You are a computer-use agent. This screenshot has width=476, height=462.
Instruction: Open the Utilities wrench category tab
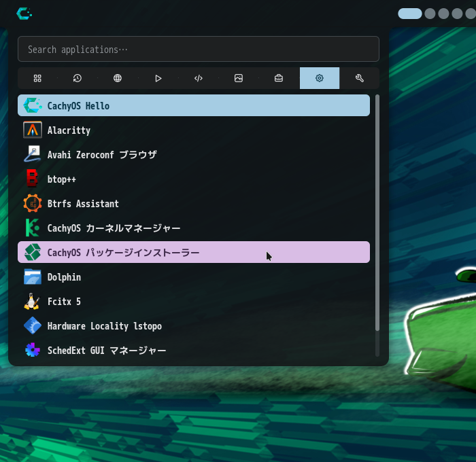[x=360, y=78]
